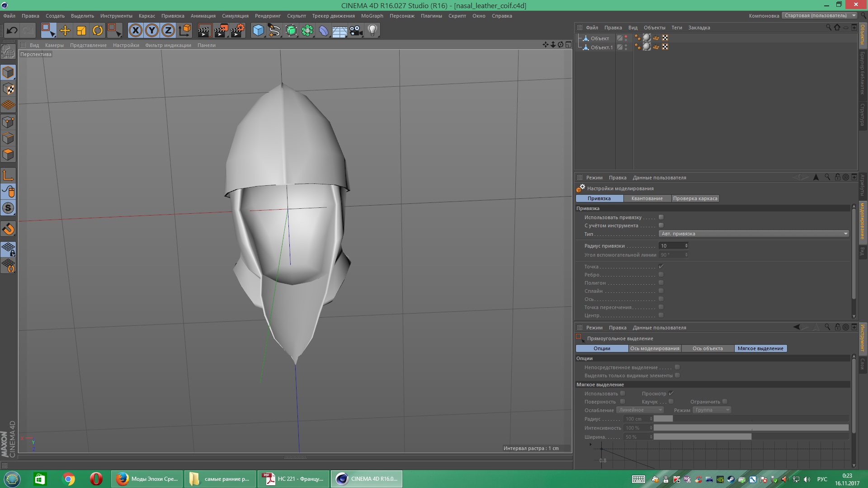Switch to Проверка каркаса tab
868x488 pixels.
pyautogui.click(x=695, y=198)
